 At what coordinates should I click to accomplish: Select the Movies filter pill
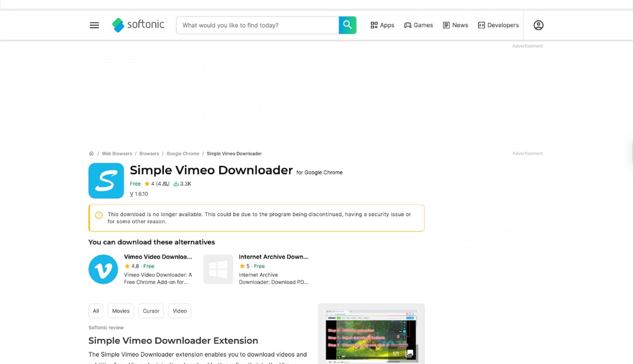(121, 311)
